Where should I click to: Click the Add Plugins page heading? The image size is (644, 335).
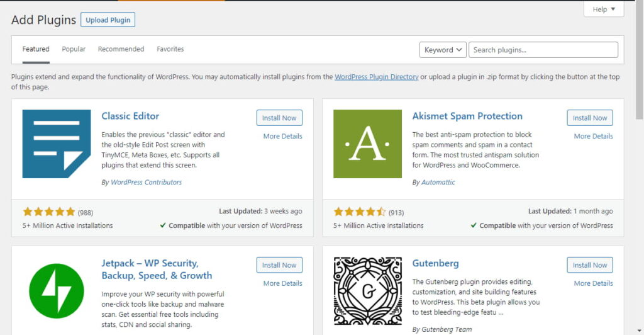(43, 20)
